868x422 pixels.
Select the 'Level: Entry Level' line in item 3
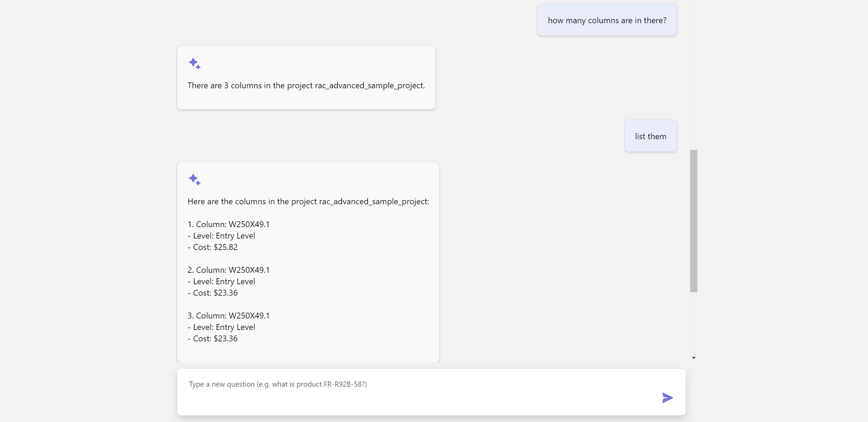point(221,327)
